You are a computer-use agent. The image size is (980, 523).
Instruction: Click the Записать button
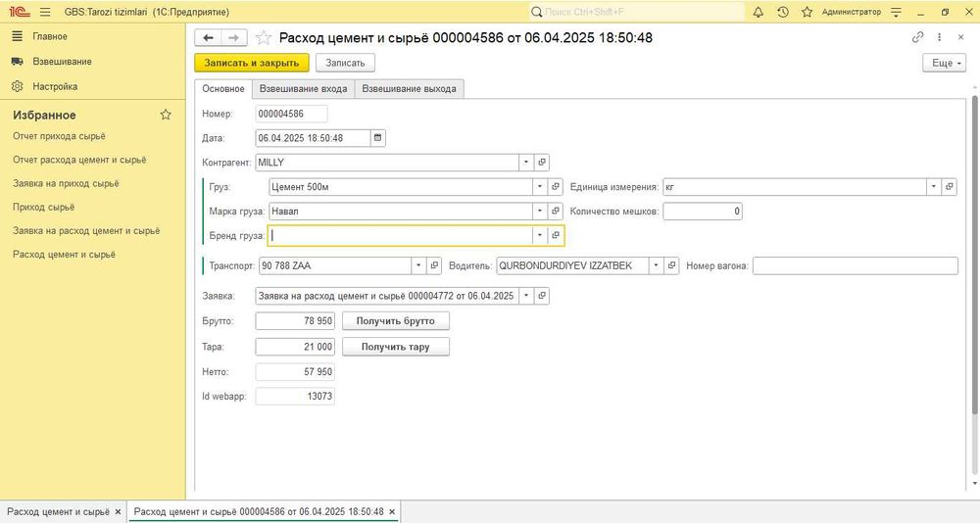pos(345,63)
